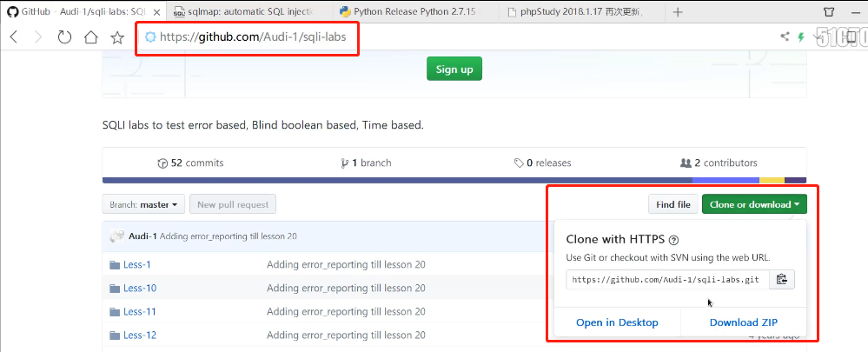This screenshot has height=352, width=868.
Task: Expand the Branch: master dropdown
Action: [x=143, y=204]
